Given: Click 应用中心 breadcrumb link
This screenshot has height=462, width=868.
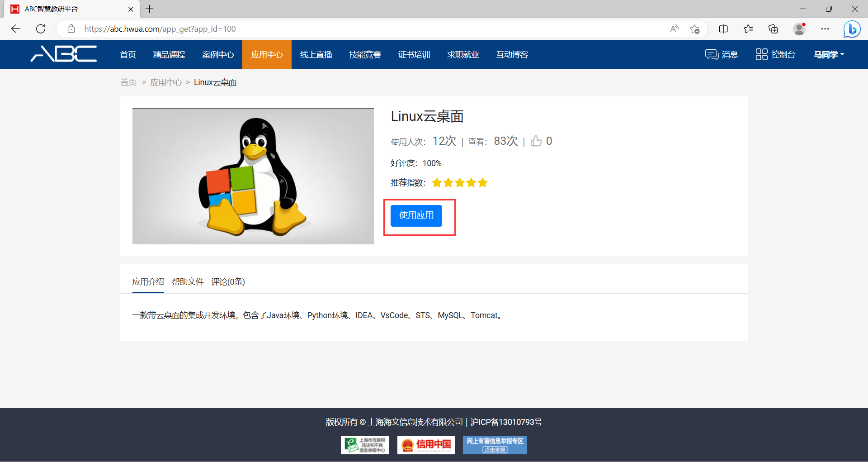Looking at the screenshot, I should click(166, 82).
